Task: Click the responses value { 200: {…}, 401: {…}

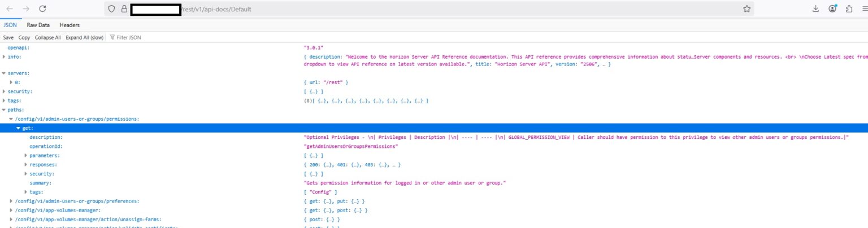Action: click(353, 164)
